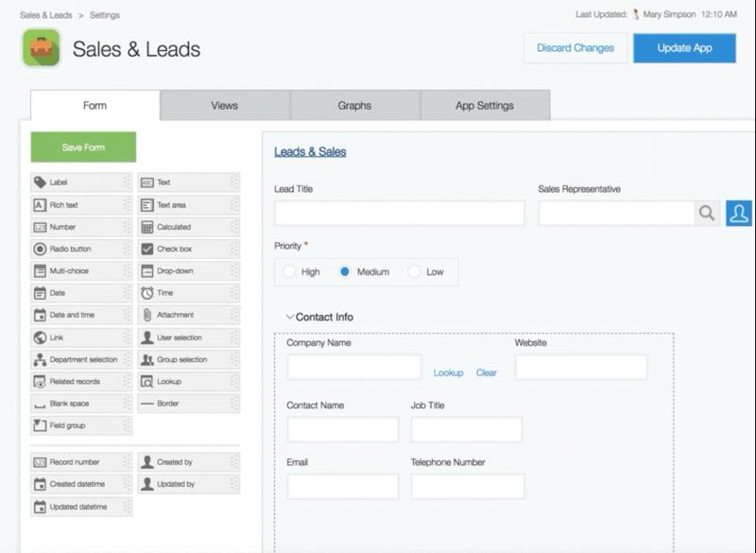Image resolution: width=756 pixels, height=553 pixels.
Task: Click the Link globe icon
Action: (40, 337)
